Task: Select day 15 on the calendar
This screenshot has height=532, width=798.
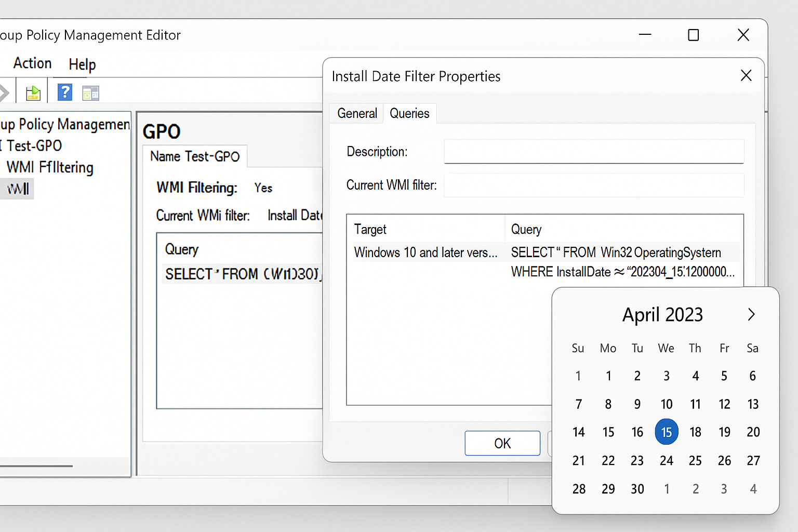Action: [667, 432]
